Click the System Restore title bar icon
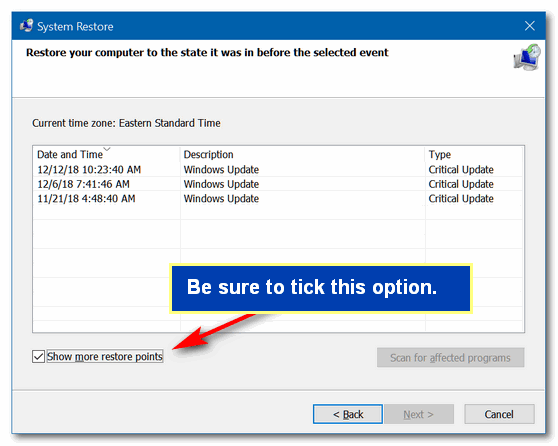This screenshot has width=558, height=446. 27,26
